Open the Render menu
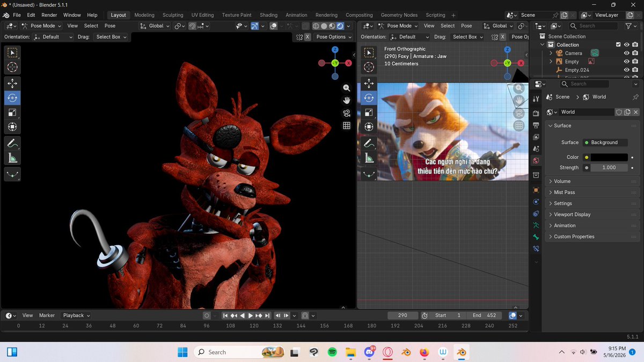This screenshot has height=362, width=644. click(49, 15)
